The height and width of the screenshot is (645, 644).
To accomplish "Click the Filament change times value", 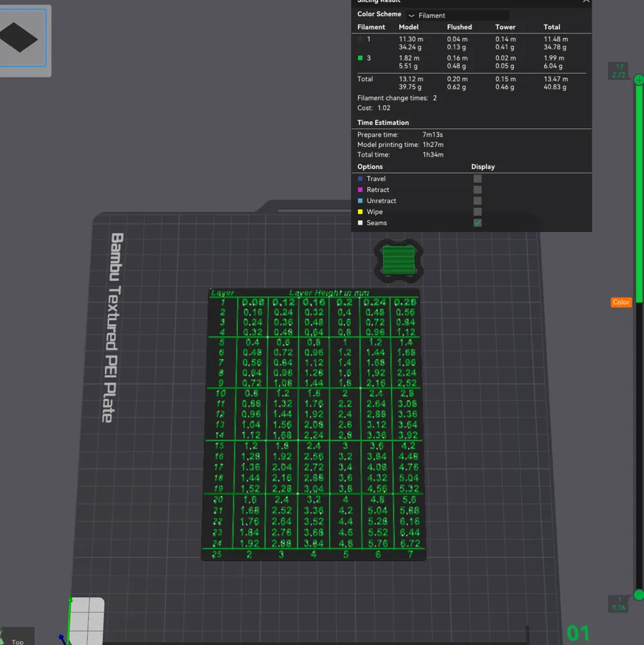I will click(435, 99).
